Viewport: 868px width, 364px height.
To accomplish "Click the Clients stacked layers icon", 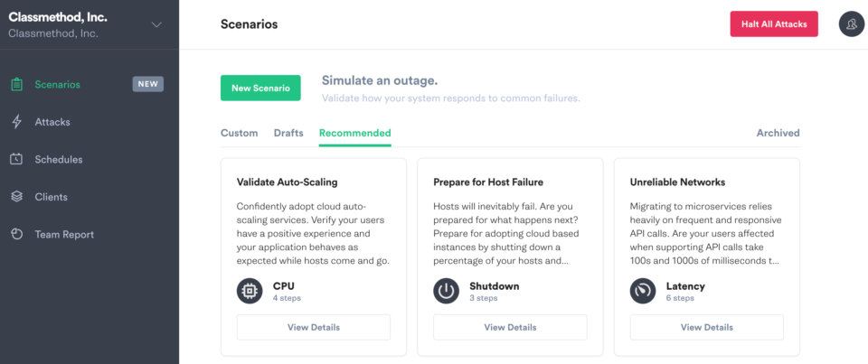I will pyautogui.click(x=17, y=197).
